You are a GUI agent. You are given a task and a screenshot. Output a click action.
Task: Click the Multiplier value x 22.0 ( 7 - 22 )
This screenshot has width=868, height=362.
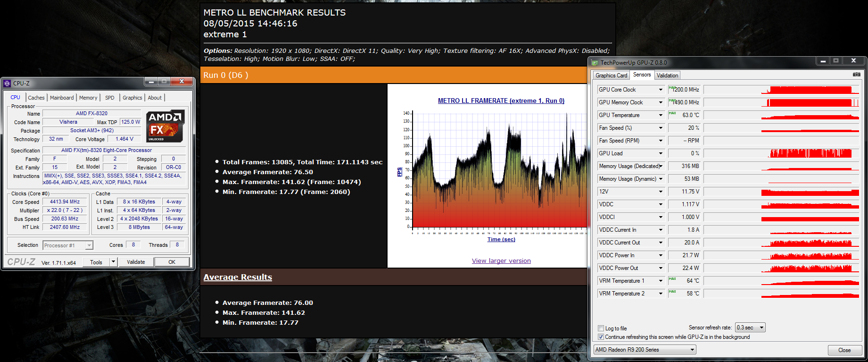(65, 210)
